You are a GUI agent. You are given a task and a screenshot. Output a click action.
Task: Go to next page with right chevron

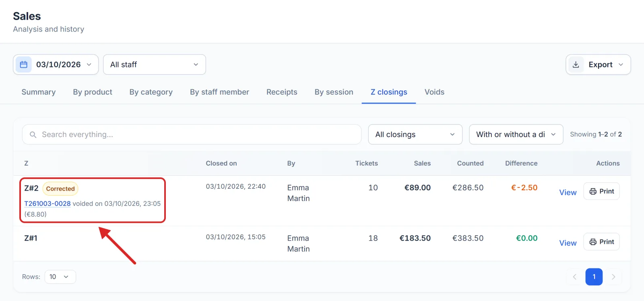613,277
